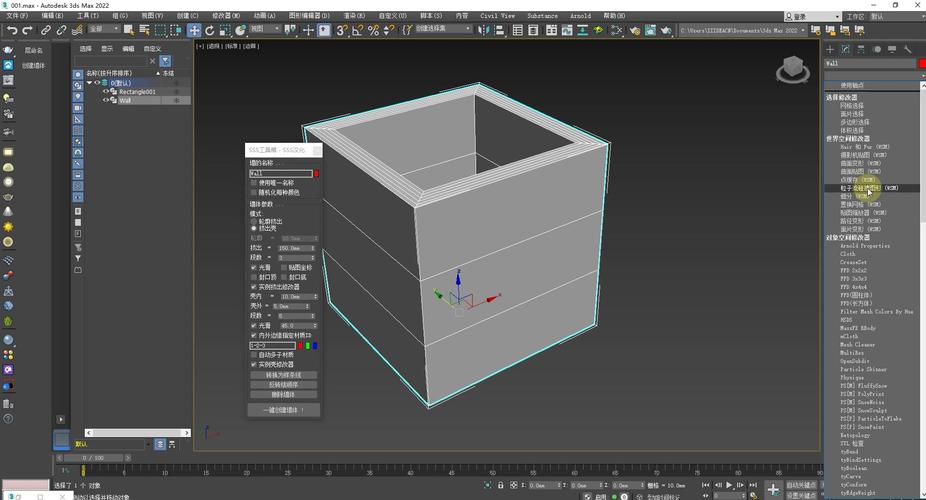Click the green material ID color swatch
The height and width of the screenshot is (500, 926).
click(x=307, y=345)
